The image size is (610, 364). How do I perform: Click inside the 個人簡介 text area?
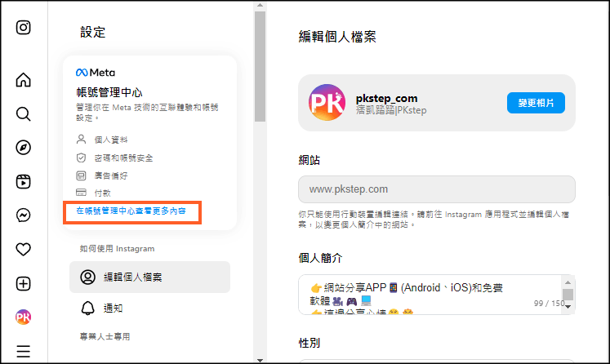click(430, 295)
